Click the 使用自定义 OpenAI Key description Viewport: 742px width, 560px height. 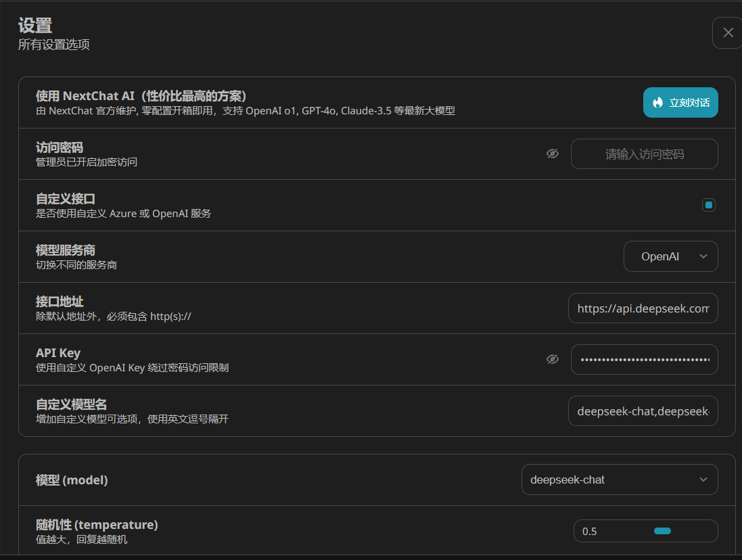[x=133, y=367]
